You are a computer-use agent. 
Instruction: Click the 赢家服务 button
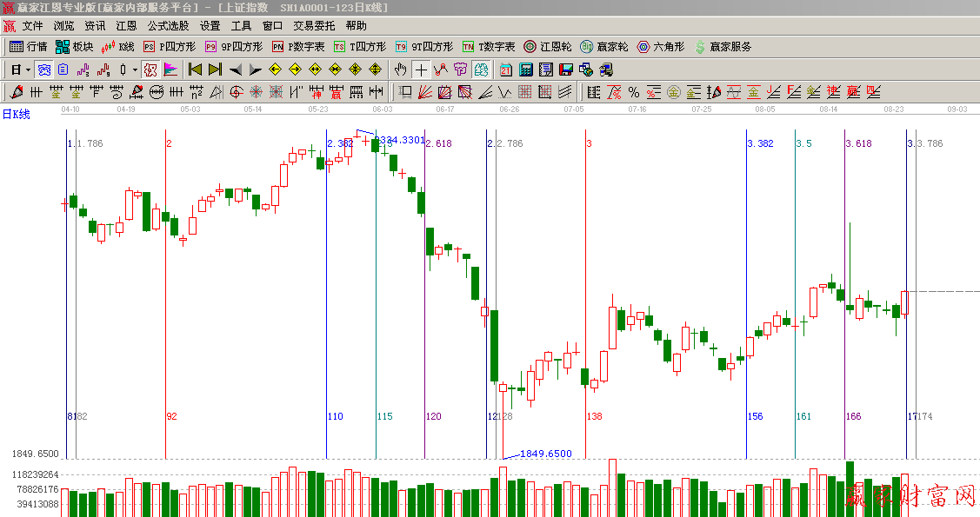click(723, 47)
